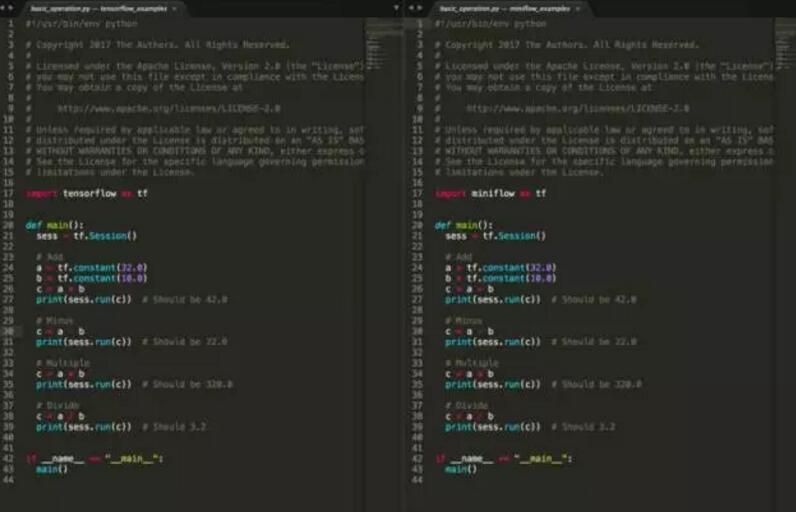Screen dimensions: 796x512
Task: Click the Apache license URL, right pane
Action: [x=578, y=109]
